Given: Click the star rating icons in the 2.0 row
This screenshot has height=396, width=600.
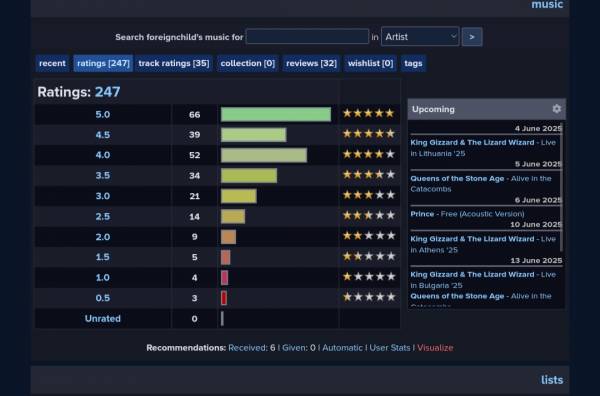Looking at the screenshot, I should click(x=368, y=236).
